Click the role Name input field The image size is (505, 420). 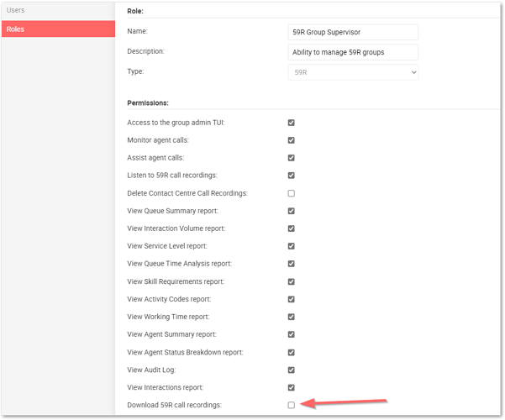[353, 32]
